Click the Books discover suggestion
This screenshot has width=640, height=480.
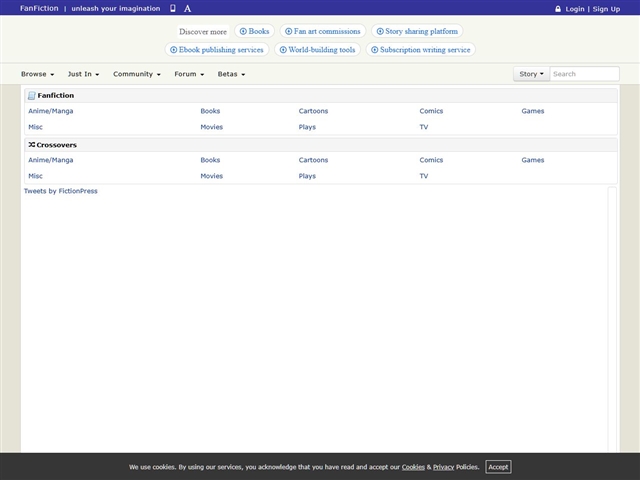tap(254, 31)
